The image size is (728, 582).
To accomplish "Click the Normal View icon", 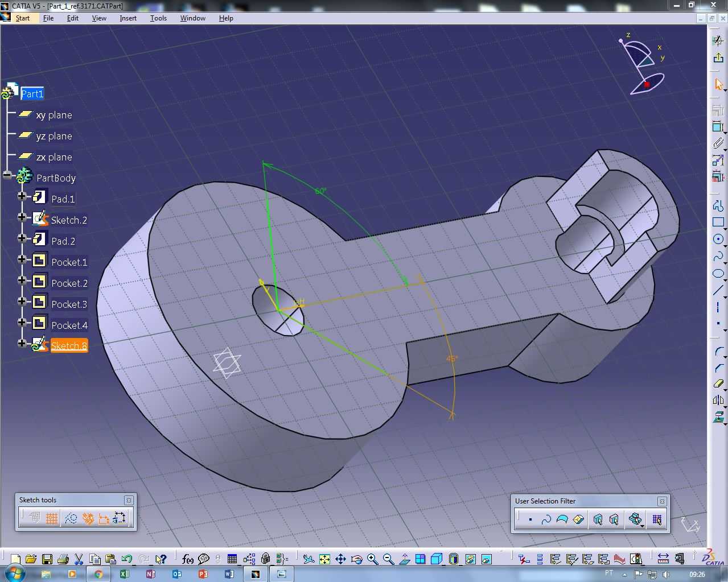I will 405,559.
